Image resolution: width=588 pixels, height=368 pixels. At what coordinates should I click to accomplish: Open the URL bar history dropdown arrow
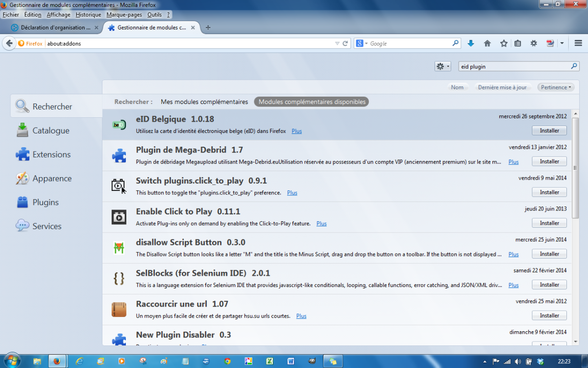click(337, 43)
